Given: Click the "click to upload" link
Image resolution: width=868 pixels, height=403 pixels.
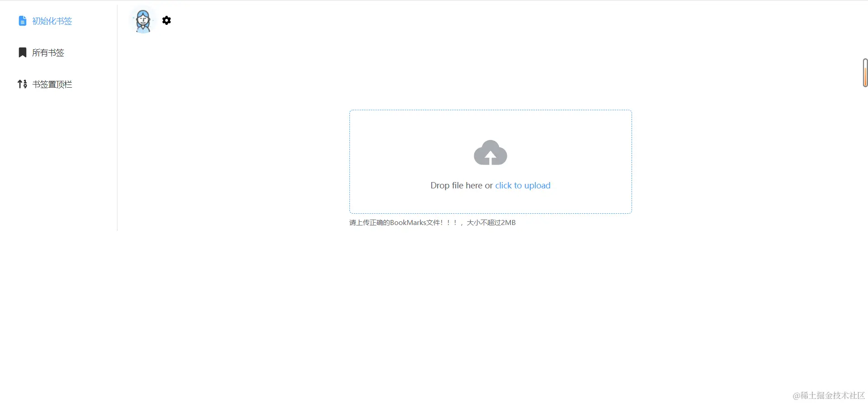Looking at the screenshot, I should (523, 185).
